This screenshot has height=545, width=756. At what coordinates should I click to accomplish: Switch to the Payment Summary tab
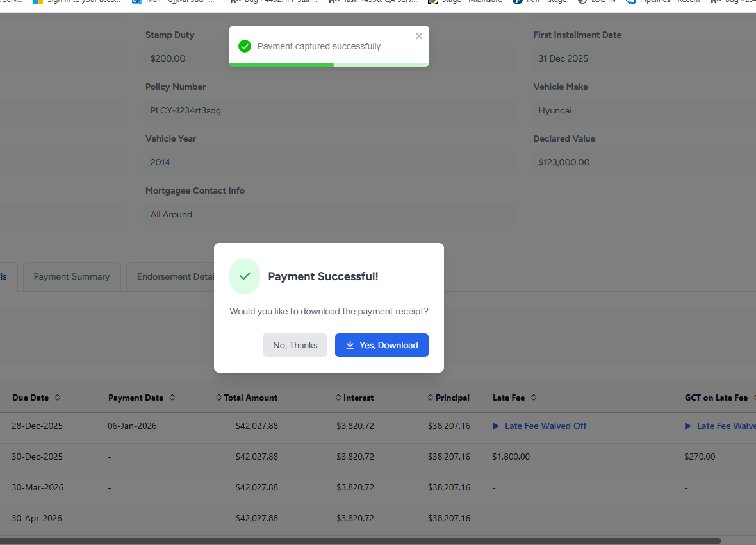pyautogui.click(x=72, y=277)
